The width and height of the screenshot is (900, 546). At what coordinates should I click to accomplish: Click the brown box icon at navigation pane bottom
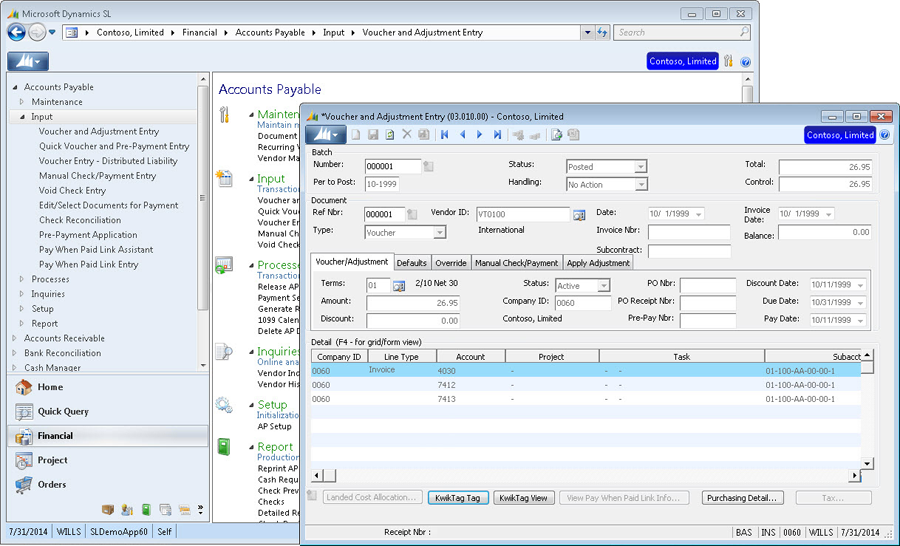107,509
